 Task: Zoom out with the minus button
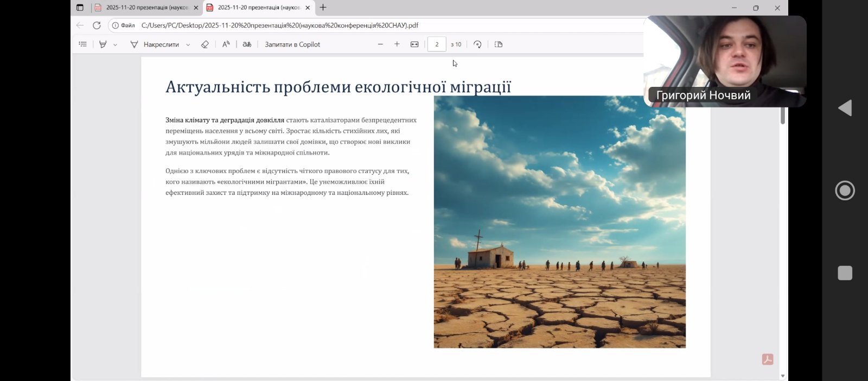tap(380, 45)
